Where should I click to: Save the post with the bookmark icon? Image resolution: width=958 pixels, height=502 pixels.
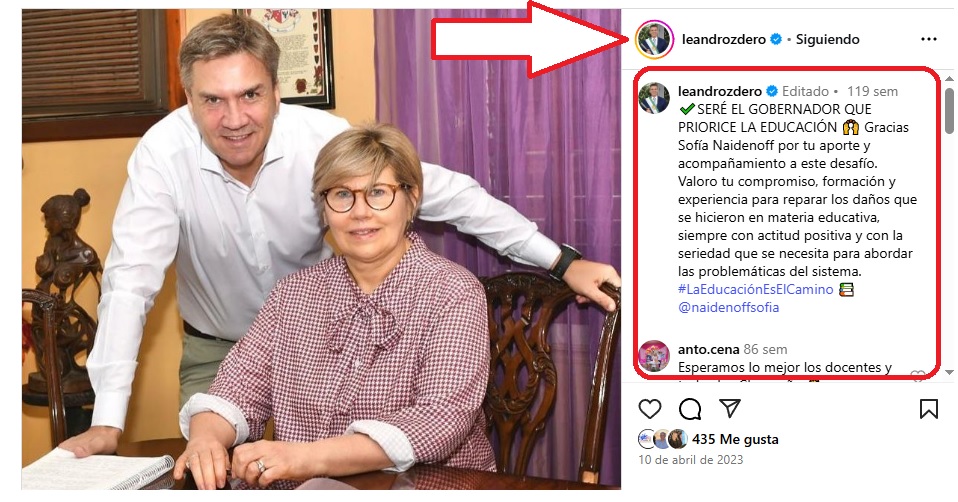(x=928, y=409)
